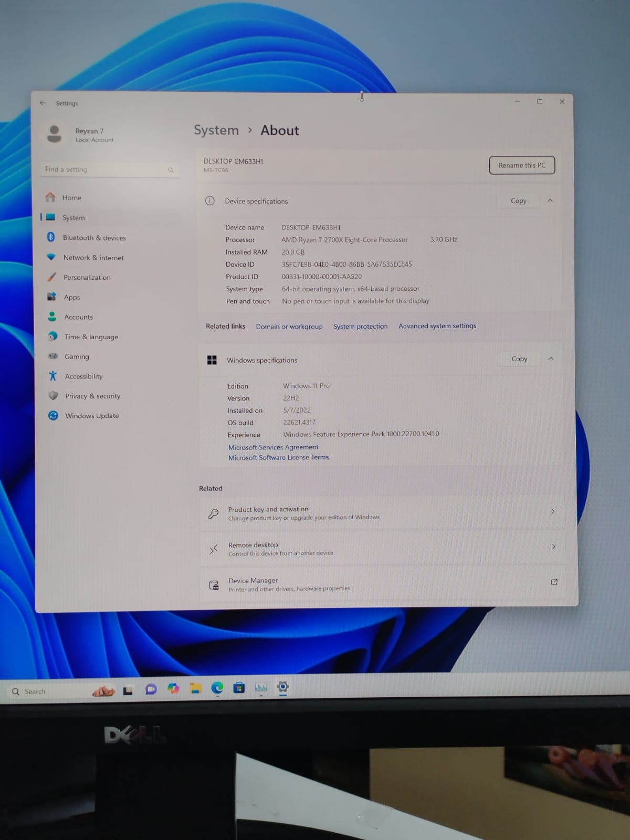Collapse the Windows specifications section
630x840 pixels.
[x=551, y=359]
